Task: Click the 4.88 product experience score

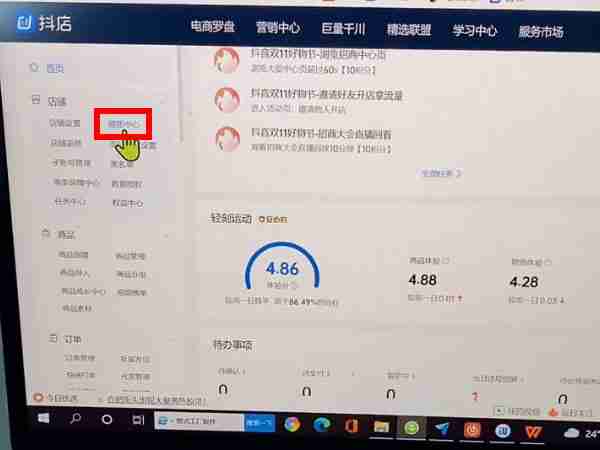Action: tap(422, 280)
